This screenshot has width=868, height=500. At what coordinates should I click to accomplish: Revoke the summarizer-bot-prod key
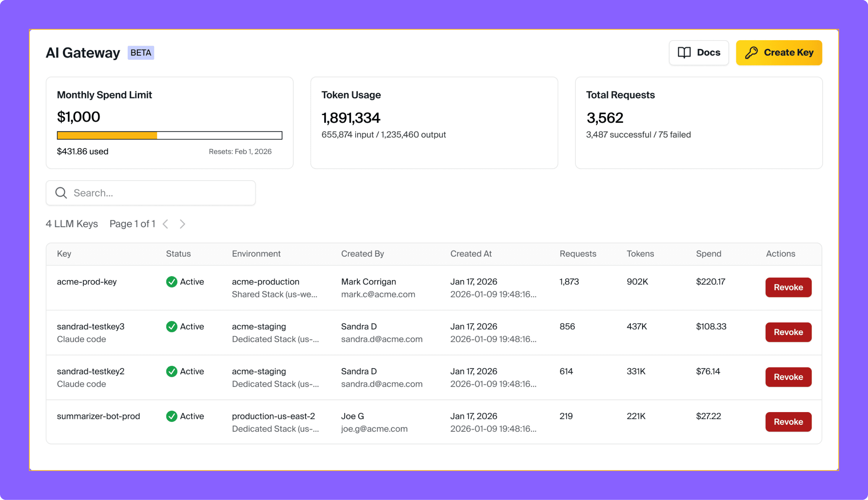coord(788,422)
